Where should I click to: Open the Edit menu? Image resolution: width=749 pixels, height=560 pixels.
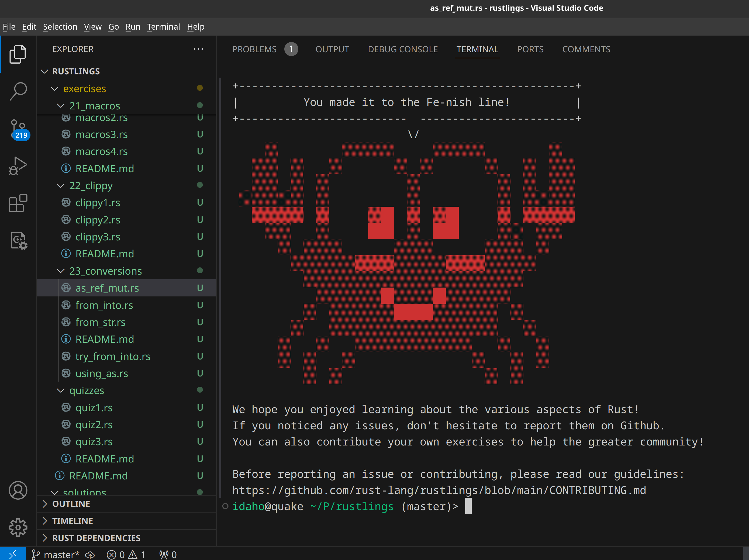coord(29,27)
